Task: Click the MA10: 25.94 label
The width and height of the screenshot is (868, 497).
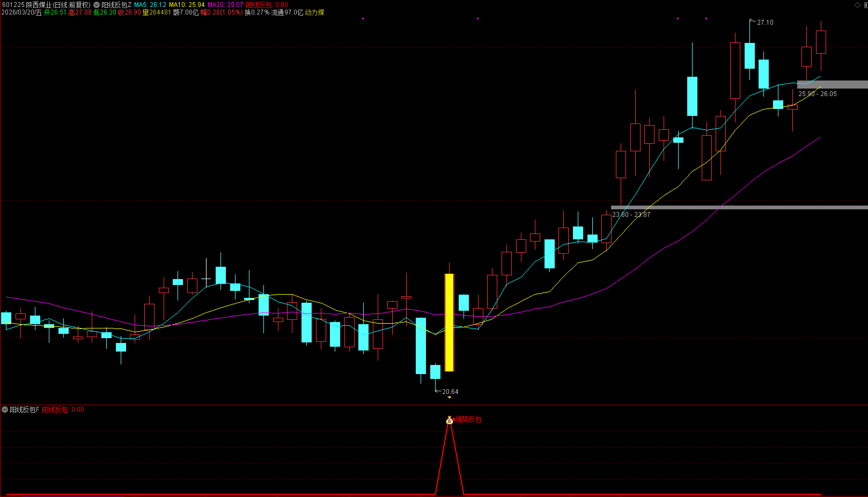Action: coord(187,5)
